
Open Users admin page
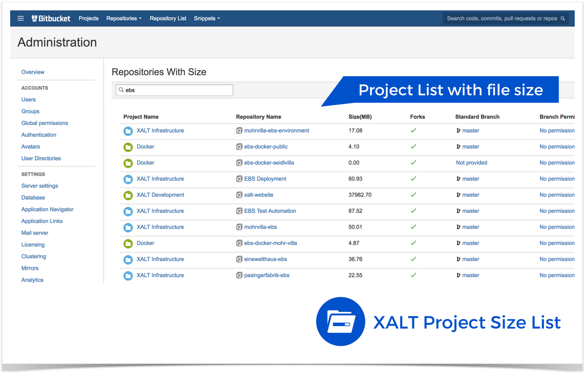click(x=29, y=100)
